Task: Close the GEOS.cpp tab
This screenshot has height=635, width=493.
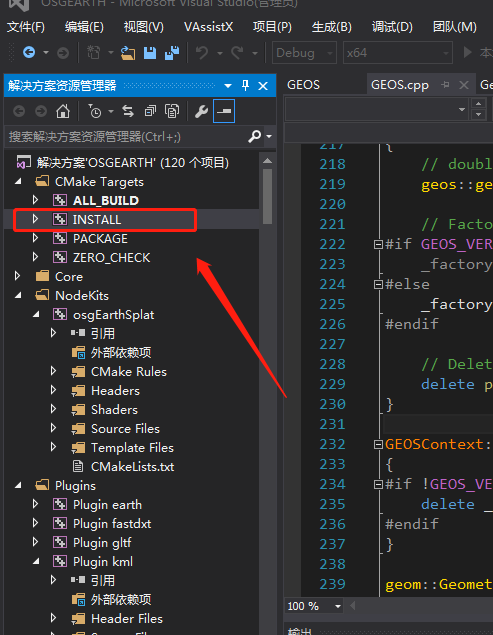Action: [464, 85]
